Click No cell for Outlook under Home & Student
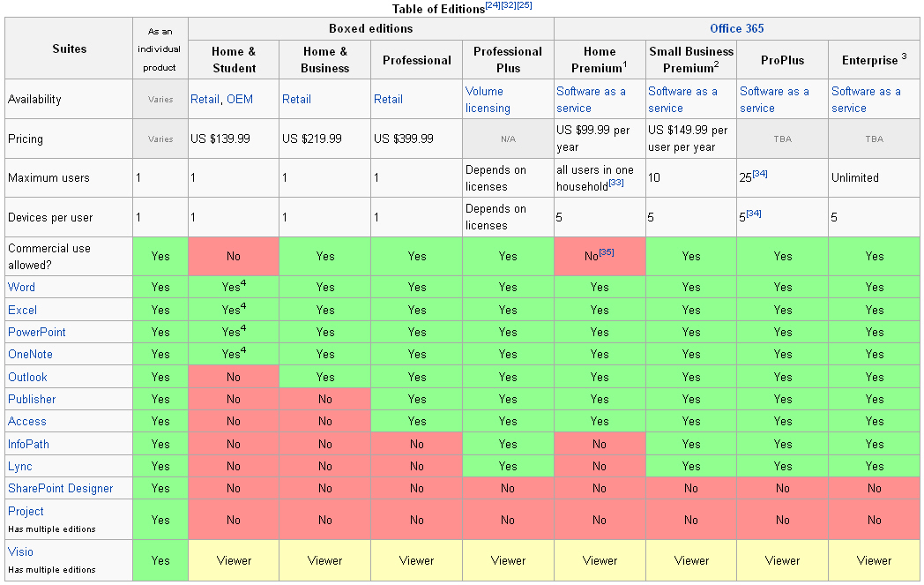Screen dimensions: 924x585 [x=234, y=377]
